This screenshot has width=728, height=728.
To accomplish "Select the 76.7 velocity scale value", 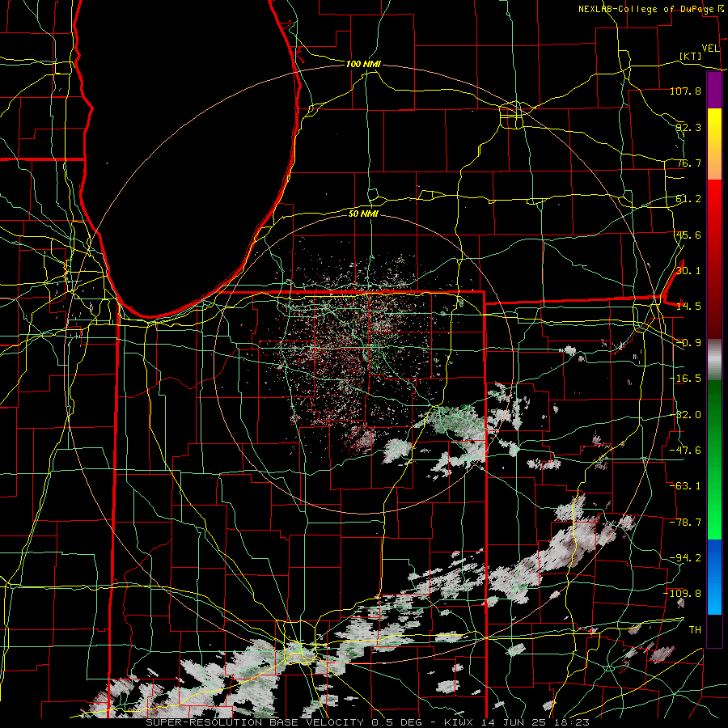I will pyautogui.click(x=688, y=163).
